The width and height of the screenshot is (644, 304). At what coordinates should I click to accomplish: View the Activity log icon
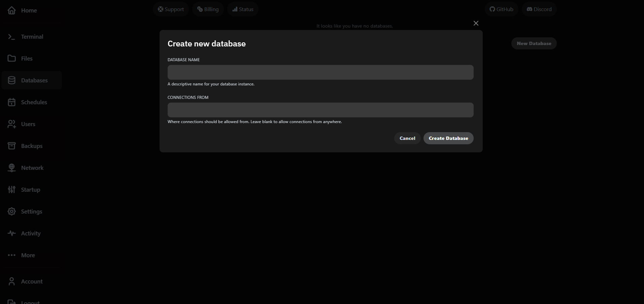(x=12, y=233)
